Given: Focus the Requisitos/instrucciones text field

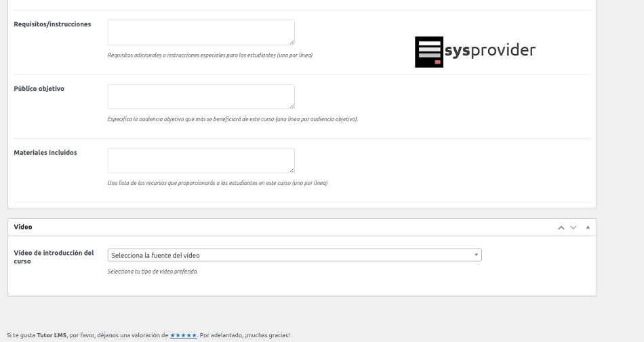Looking at the screenshot, I should click(201, 33).
